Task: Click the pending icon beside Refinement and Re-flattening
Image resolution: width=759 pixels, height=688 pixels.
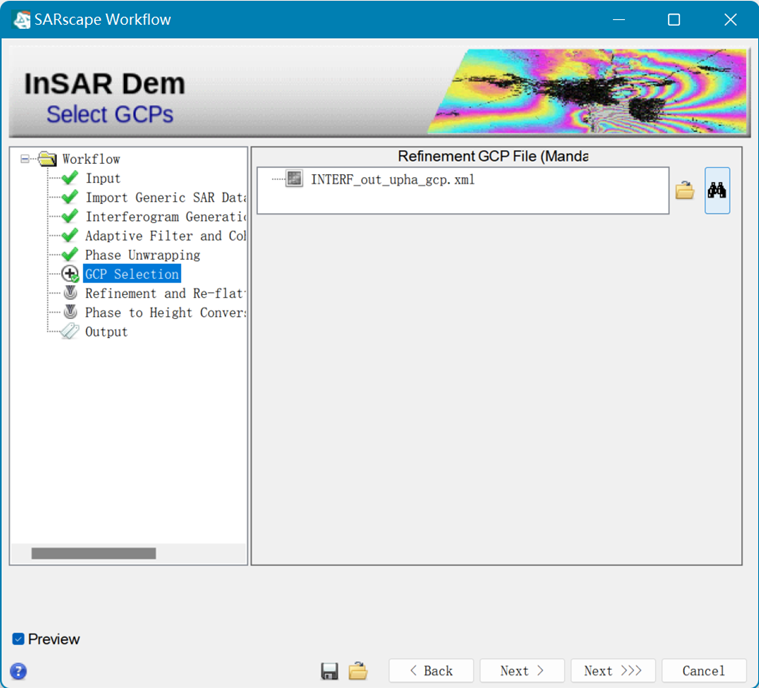Action: [71, 293]
